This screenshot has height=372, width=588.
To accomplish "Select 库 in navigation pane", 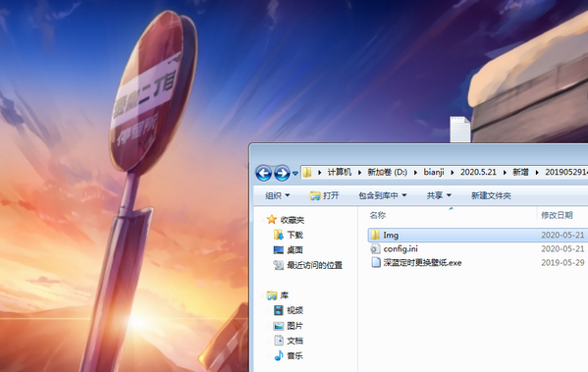I will (x=285, y=295).
